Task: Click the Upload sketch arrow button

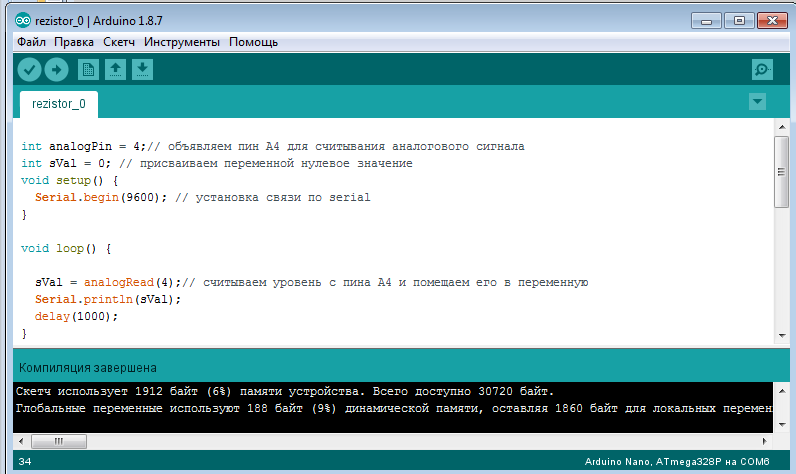Action: click(x=56, y=70)
